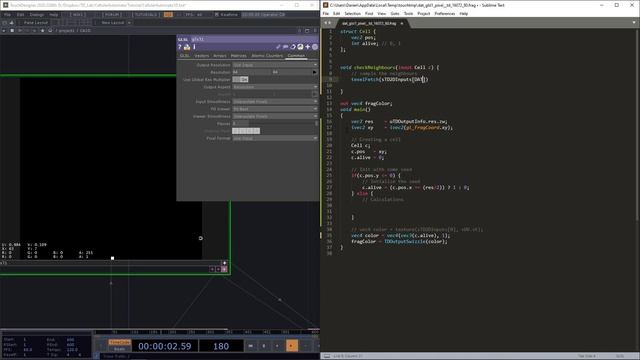
Task: Toggle Beats display mode button
Action: 120,349
